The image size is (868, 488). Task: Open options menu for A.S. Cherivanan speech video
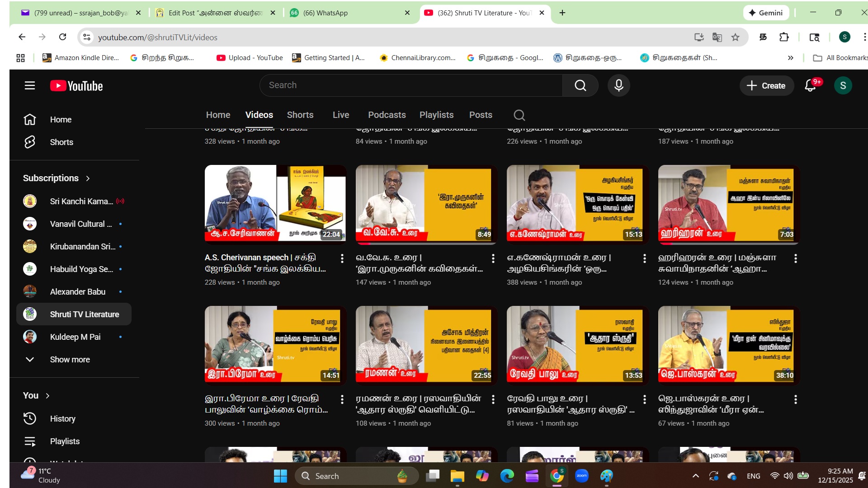(342, 258)
